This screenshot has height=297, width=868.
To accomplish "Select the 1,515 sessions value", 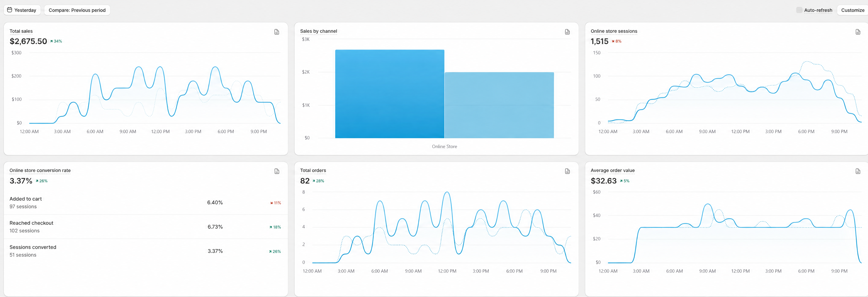I will tap(600, 41).
